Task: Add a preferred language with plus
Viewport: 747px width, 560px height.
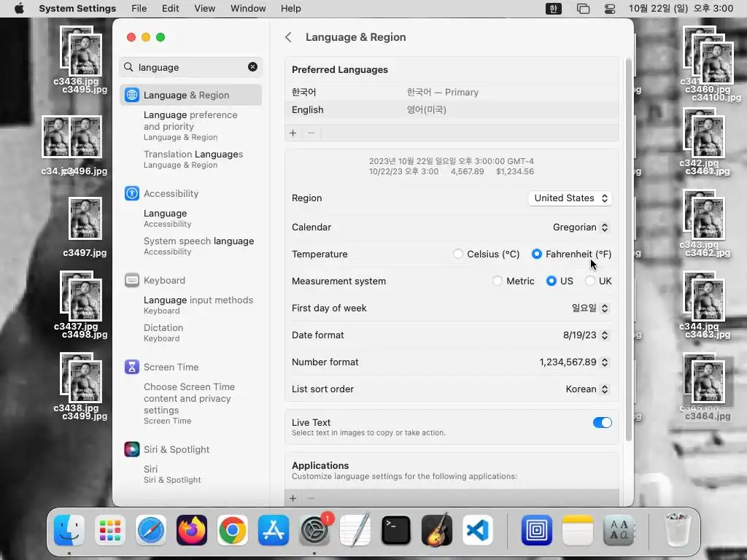Action: click(293, 133)
